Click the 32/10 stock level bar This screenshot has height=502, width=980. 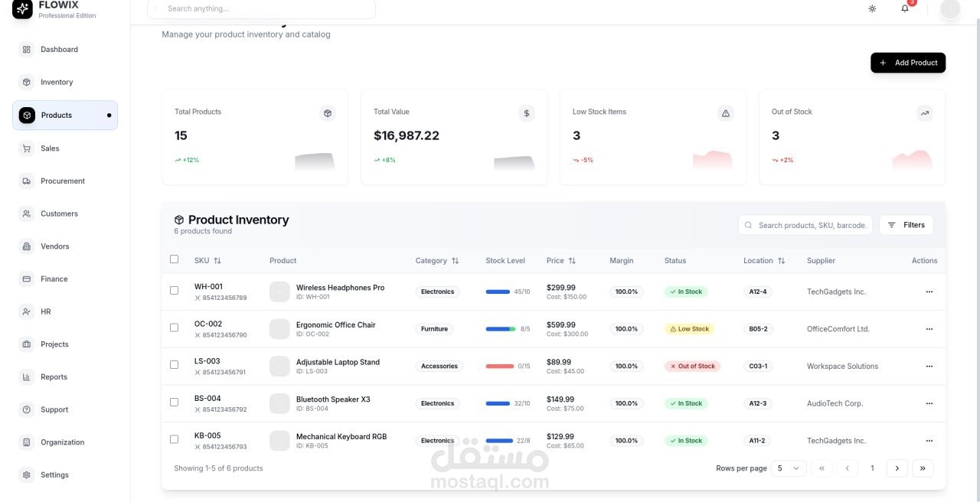(x=498, y=403)
